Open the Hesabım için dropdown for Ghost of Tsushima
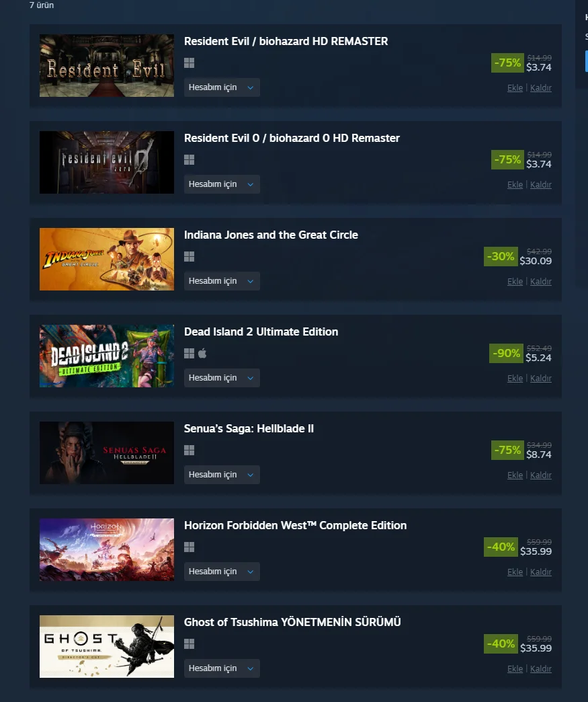This screenshot has height=702, width=588. pos(222,668)
